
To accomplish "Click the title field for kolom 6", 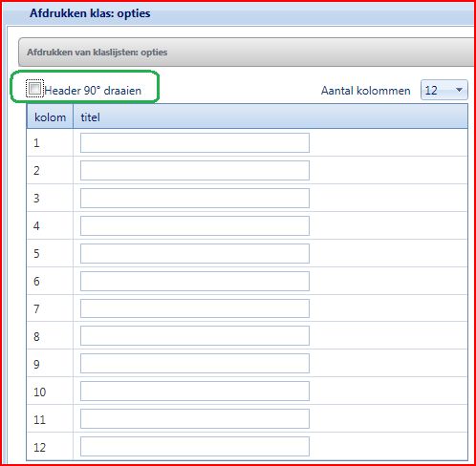I will (195, 281).
